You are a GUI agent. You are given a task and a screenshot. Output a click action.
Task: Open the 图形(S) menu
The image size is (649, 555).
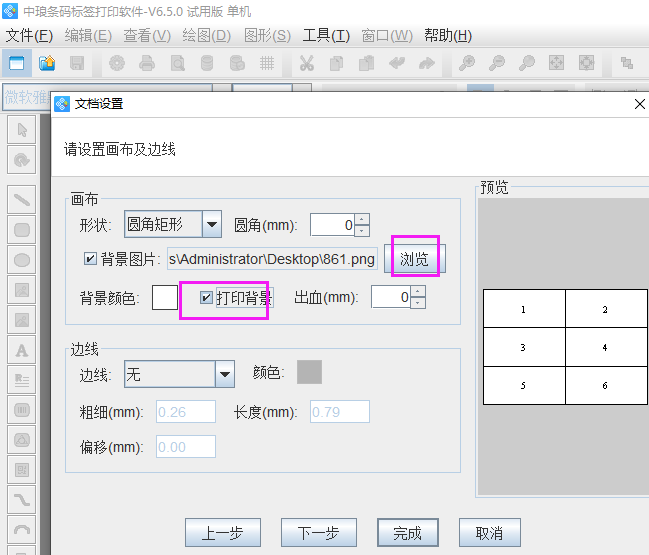point(267,36)
